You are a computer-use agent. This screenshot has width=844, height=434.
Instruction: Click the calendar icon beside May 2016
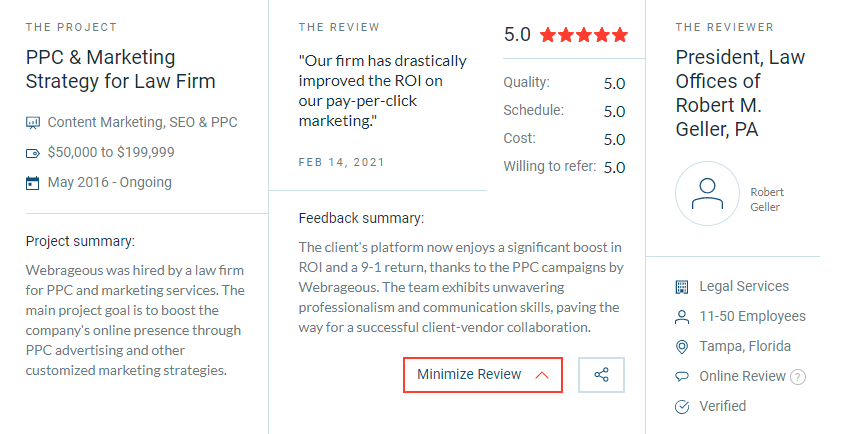33,183
